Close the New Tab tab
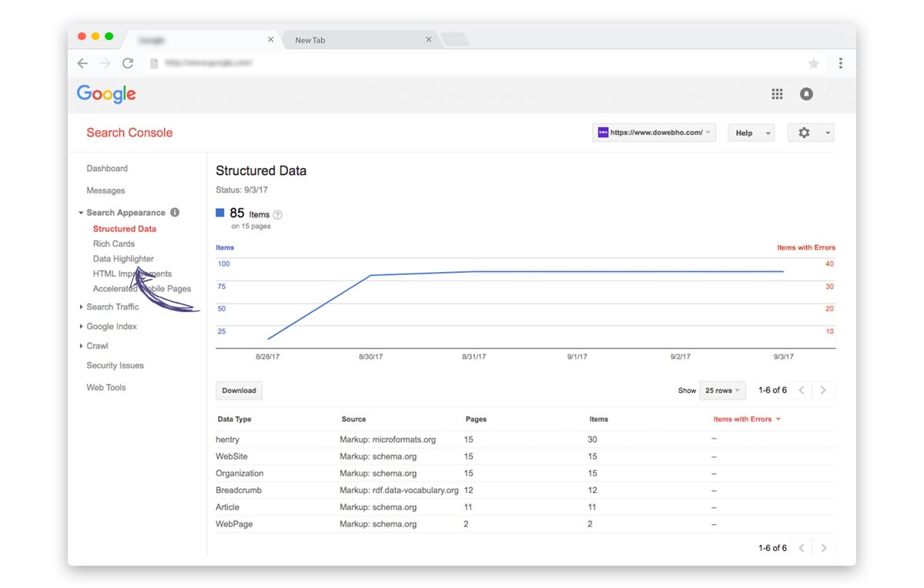Viewport: 924px width, 588px height. 429,40
